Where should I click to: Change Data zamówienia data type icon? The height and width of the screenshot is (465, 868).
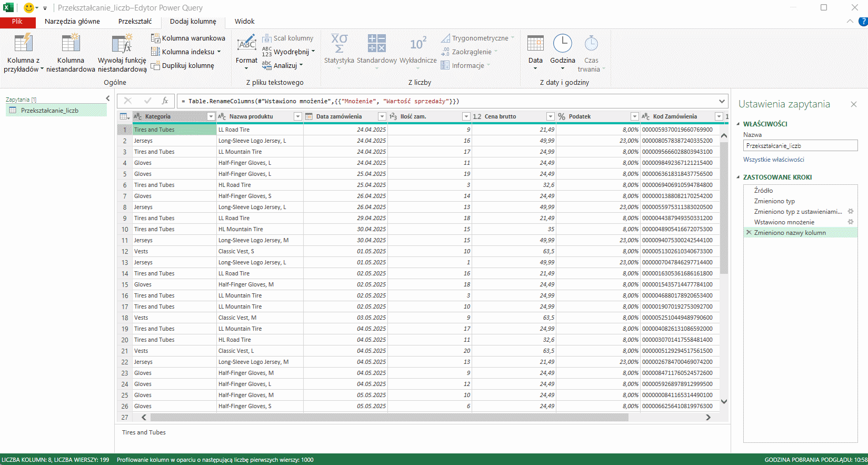309,116
